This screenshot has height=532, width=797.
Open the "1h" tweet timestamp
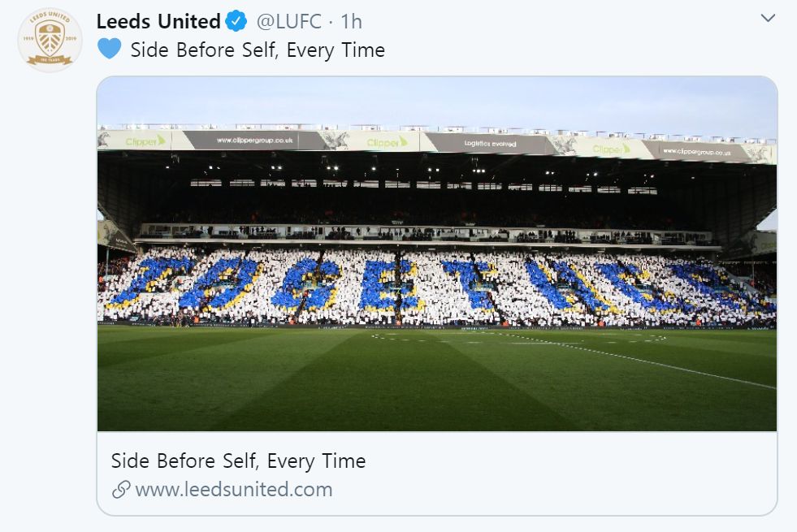pyautogui.click(x=350, y=21)
